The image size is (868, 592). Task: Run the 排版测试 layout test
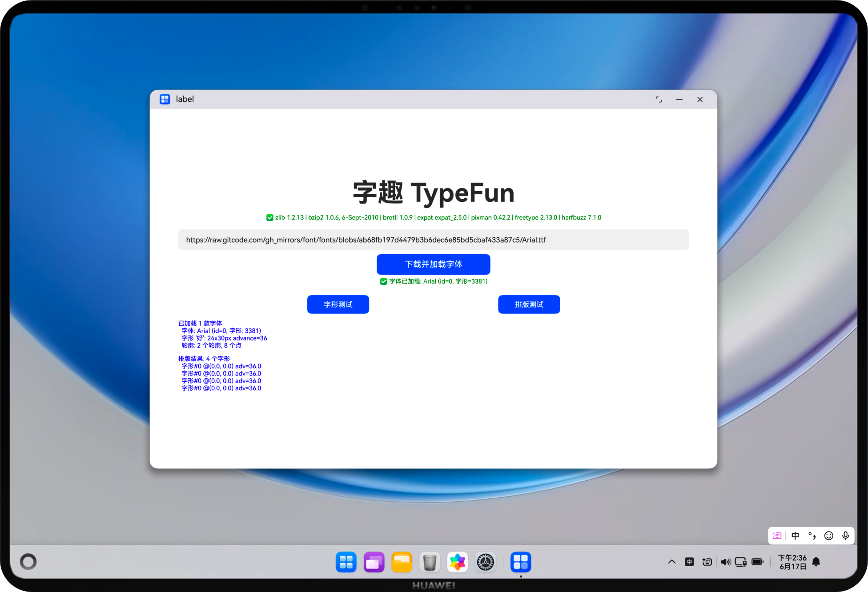[529, 304]
